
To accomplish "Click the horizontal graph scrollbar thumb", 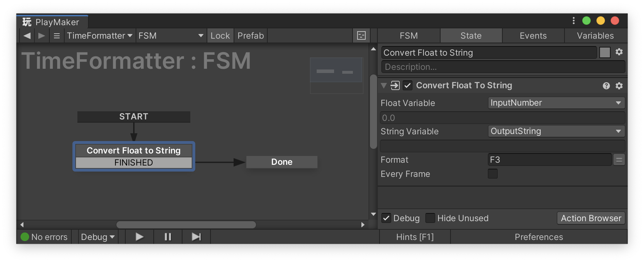I will coord(186,225).
